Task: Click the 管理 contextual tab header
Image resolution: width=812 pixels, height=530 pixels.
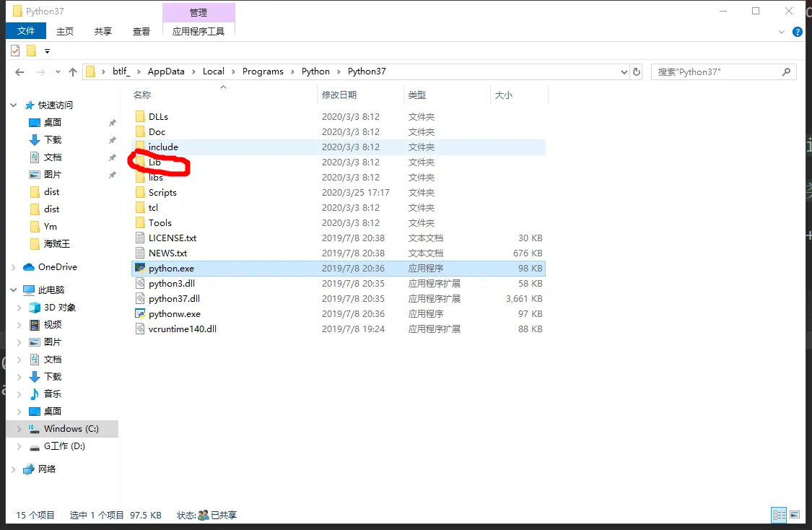Action: [199, 12]
